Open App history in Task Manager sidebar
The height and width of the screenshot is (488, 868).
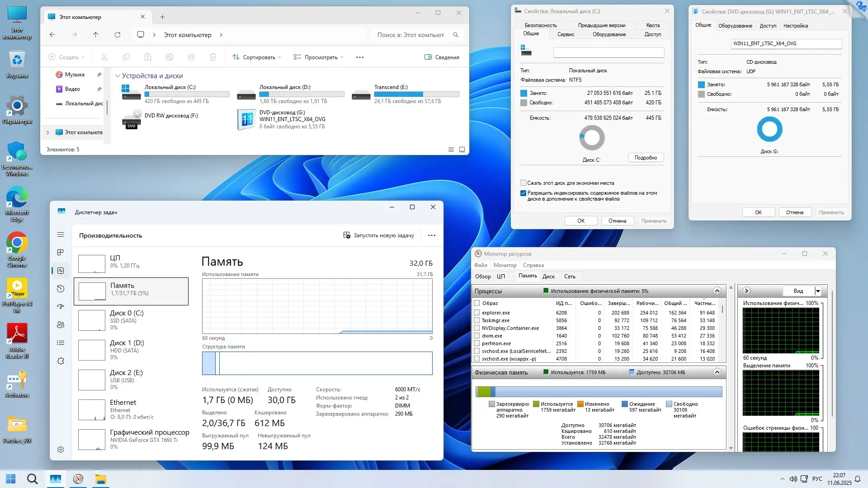pyautogui.click(x=61, y=289)
